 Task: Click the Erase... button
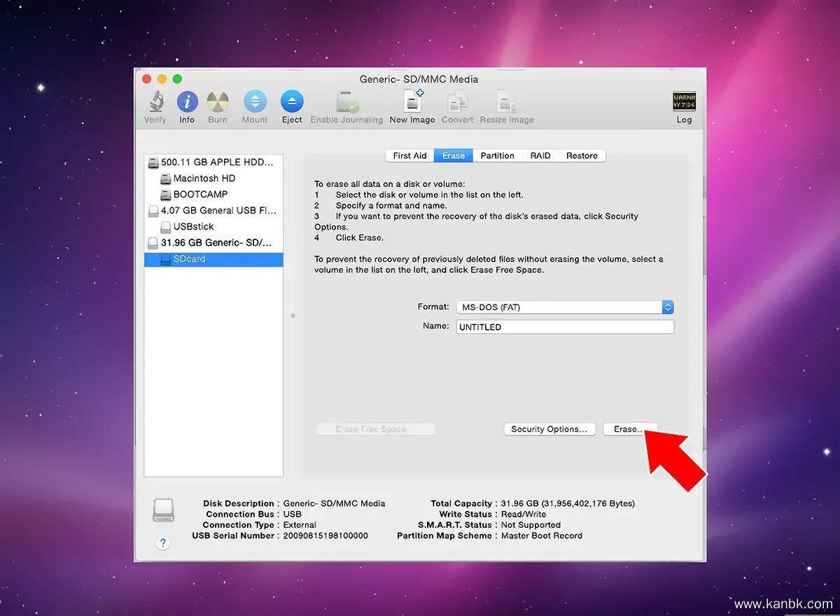628,429
